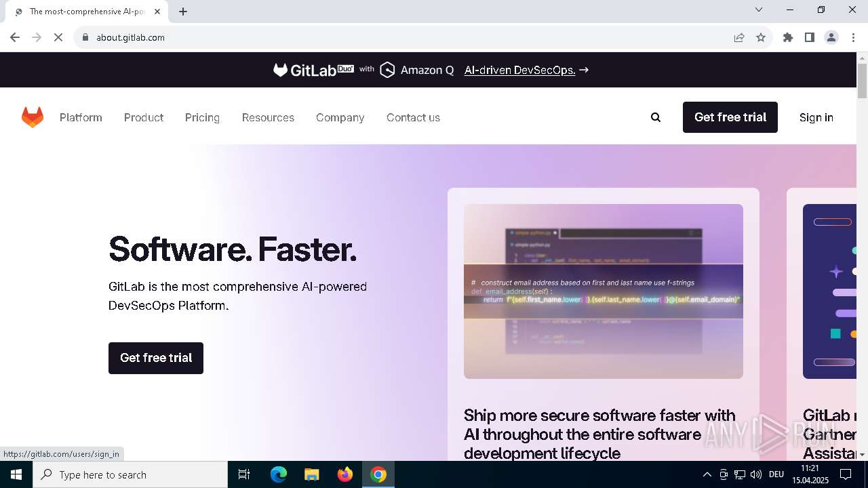Screen dimensions: 868x488
Task: Launch Firefox from taskbar
Action: tap(345, 474)
